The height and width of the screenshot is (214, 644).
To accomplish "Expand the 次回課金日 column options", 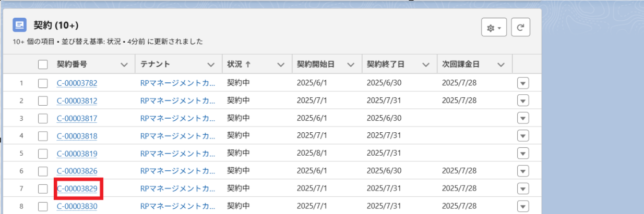I will (501, 65).
